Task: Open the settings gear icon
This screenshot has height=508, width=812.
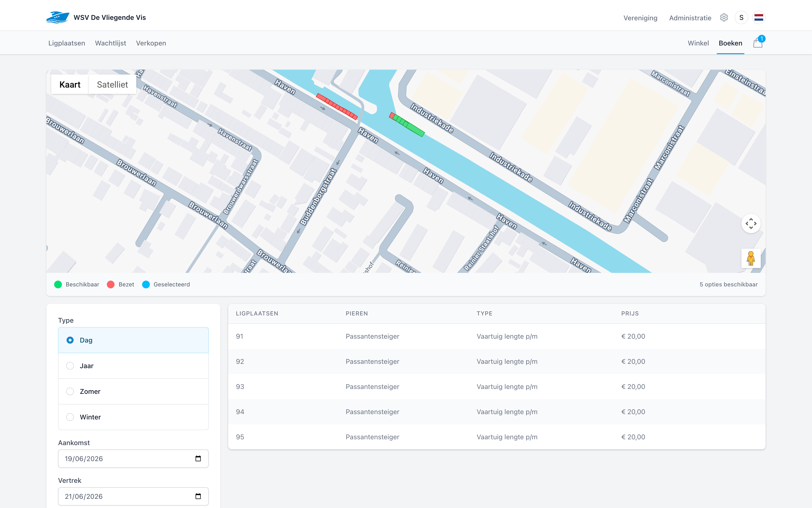Action: [x=724, y=17]
